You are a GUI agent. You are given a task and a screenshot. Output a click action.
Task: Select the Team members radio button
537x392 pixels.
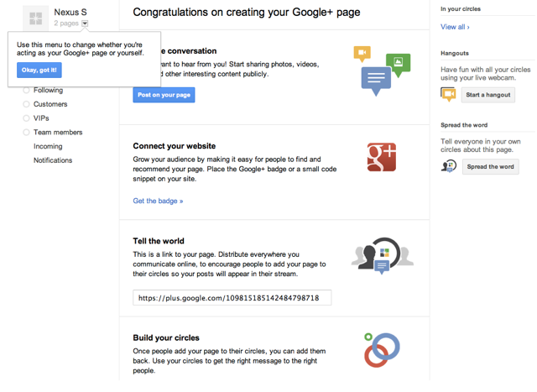coord(27,133)
